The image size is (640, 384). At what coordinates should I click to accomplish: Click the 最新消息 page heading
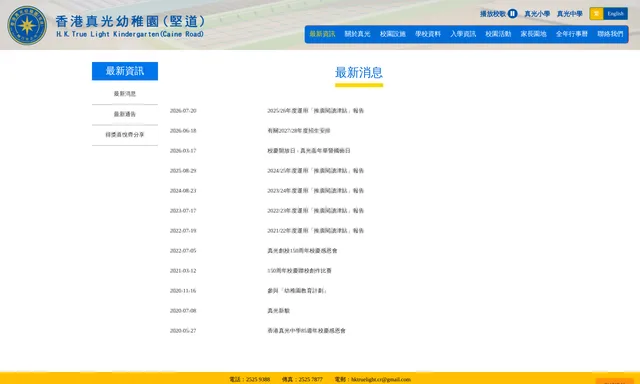point(359,73)
